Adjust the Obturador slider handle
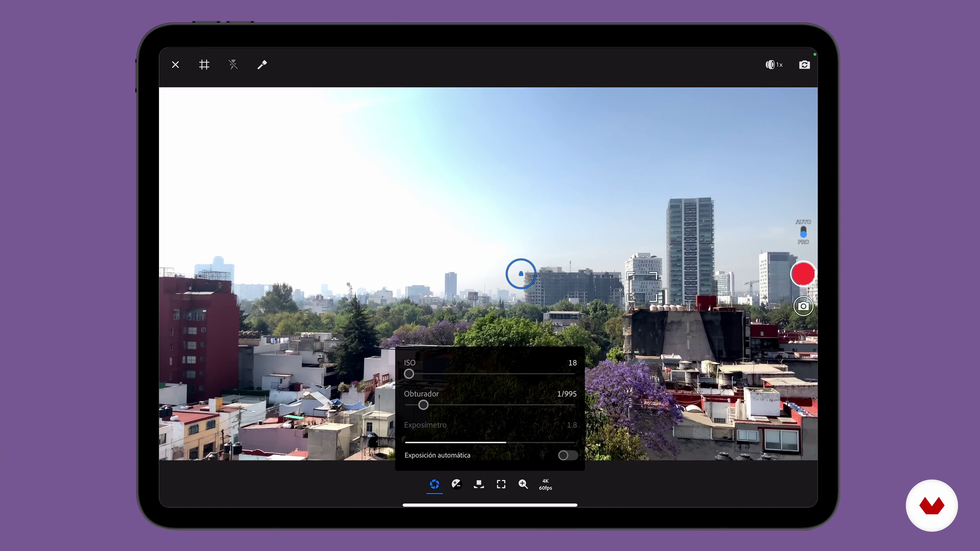 point(423,405)
